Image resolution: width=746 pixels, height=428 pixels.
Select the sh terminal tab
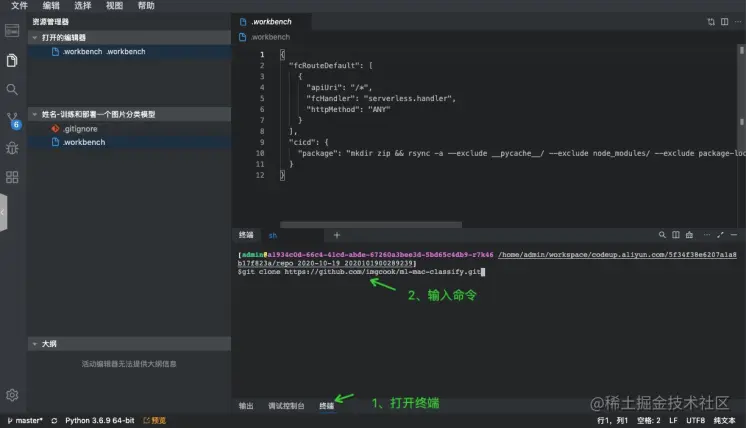273,235
